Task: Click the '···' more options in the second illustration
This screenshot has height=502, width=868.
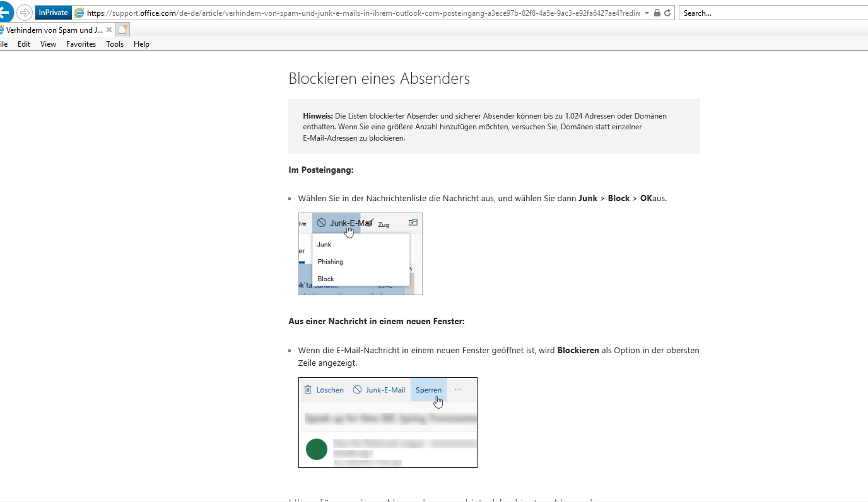Action: pos(458,390)
